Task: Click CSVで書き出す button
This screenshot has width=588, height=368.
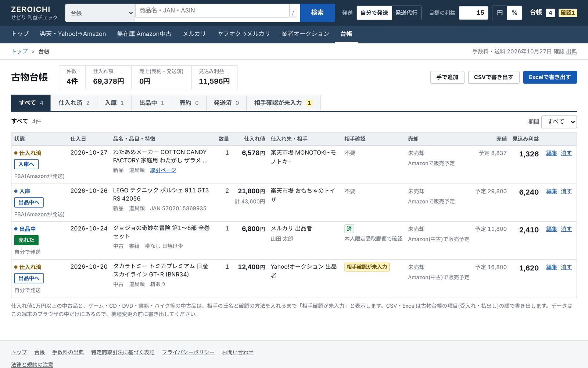Action: (x=494, y=77)
